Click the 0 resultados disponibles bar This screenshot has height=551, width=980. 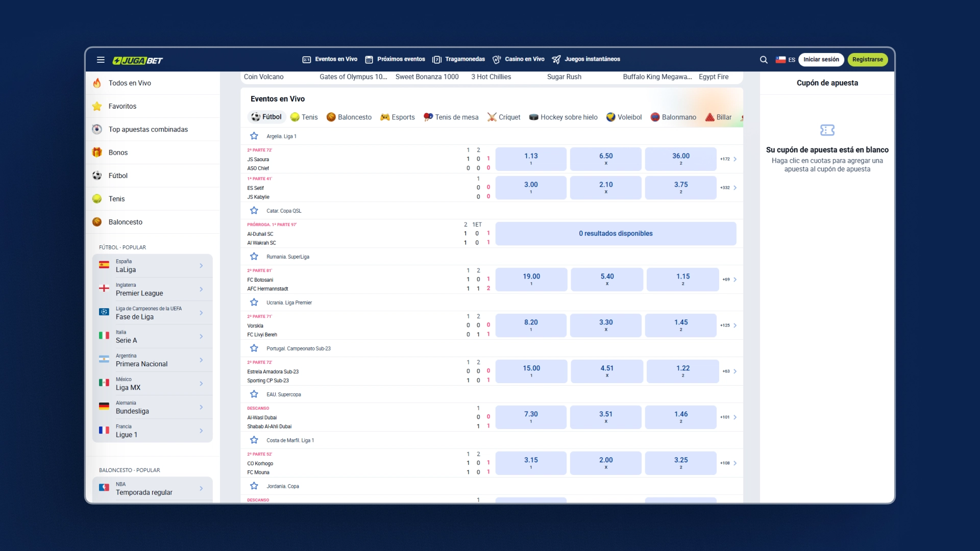(x=616, y=234)
